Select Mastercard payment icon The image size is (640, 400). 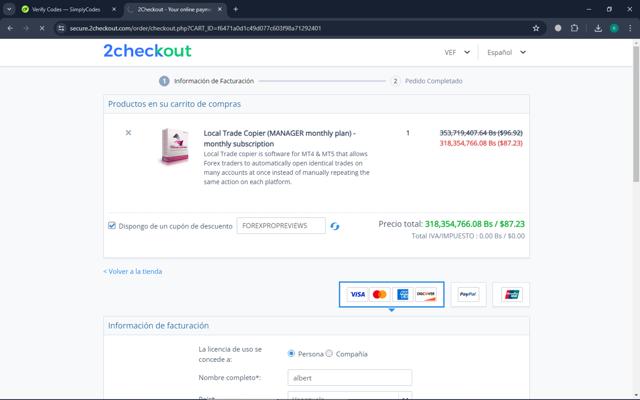coord(380,294)
